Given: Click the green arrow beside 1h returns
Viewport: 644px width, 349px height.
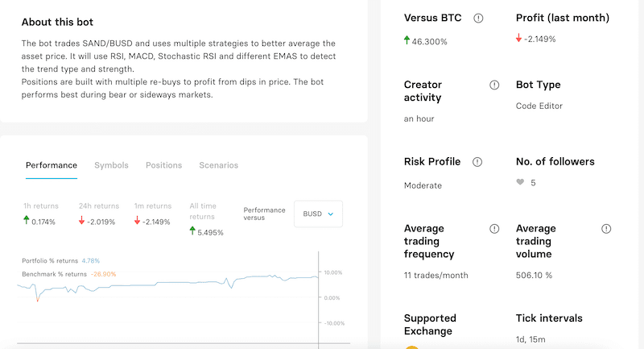Looking at the screenshot, I should pyautogui.click(x=27, y=220).
